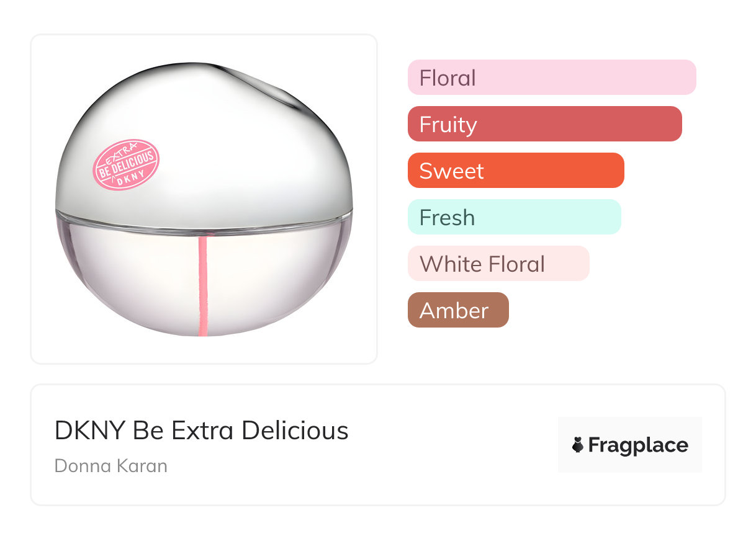Image resolution: width=756 pixels, height=536 pixels.
Task: Open the DKNY Be Extra Delicious title
Action: coord(201,430)
